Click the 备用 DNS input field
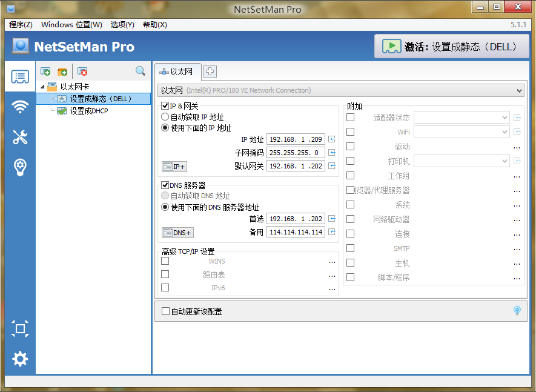Image resolution: width=536 pixels, height=392 pixels. [x=296, y=232]
